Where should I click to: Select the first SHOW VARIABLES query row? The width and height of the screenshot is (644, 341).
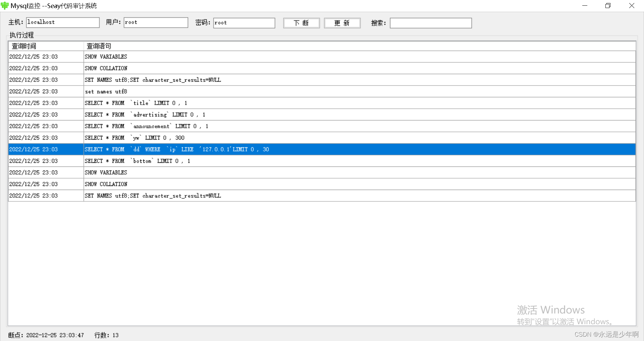[322, 57]
